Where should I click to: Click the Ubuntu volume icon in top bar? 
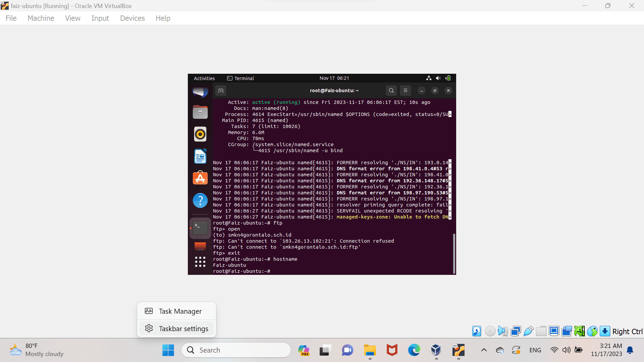(438, 78)
